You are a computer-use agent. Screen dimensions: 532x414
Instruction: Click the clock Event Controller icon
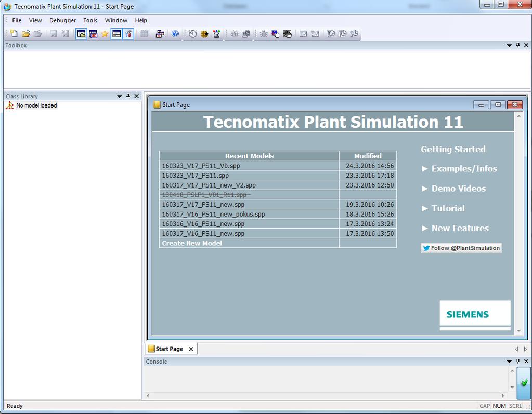pos(193,34)
